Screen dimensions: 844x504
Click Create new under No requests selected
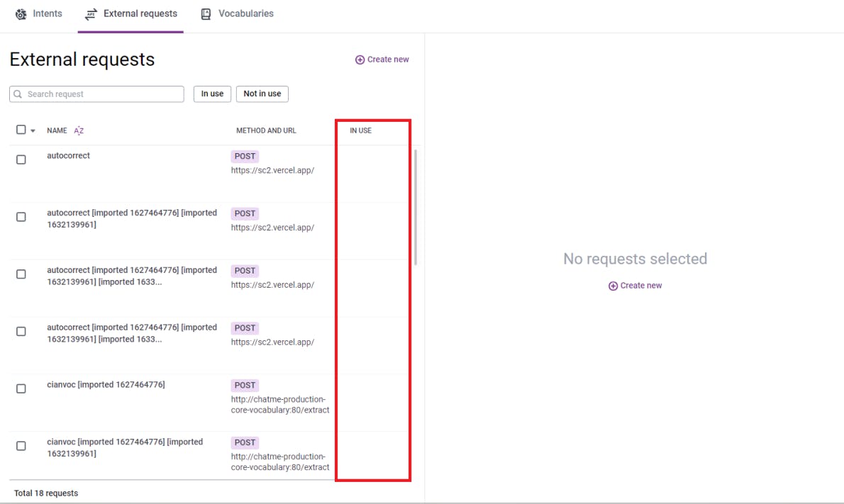[635, 286]
